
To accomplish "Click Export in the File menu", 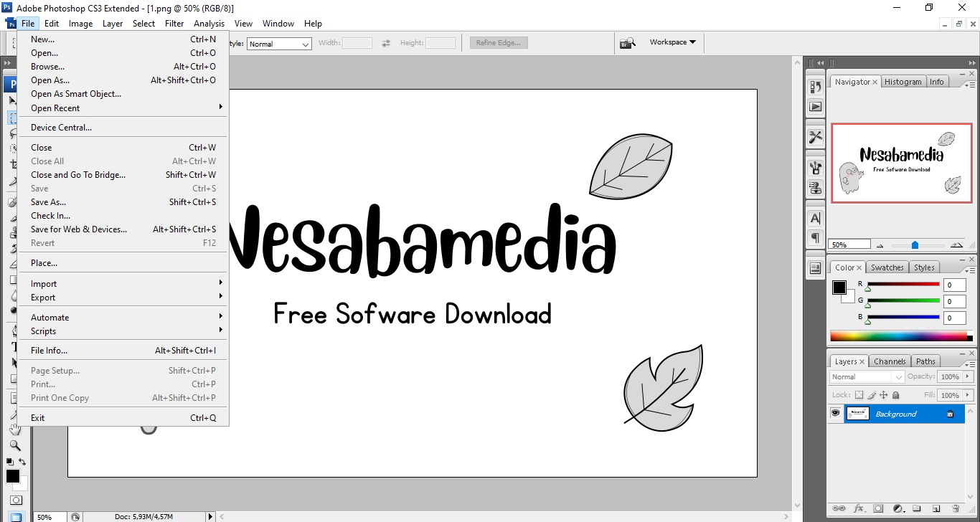I will 43,298.
